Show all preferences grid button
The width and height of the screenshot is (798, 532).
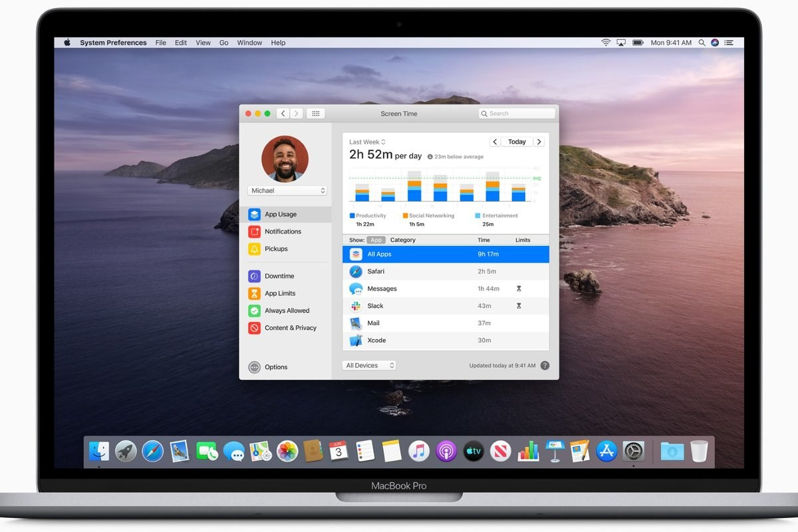click(316, 114)
